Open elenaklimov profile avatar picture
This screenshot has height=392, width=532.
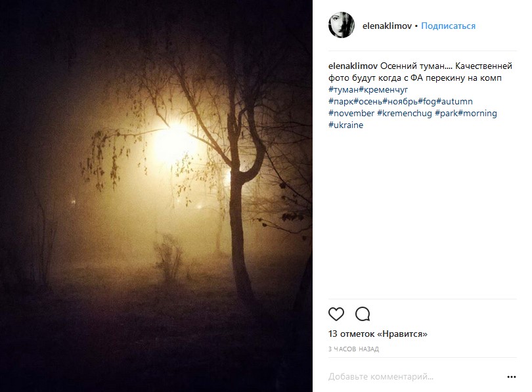point(342,25)
